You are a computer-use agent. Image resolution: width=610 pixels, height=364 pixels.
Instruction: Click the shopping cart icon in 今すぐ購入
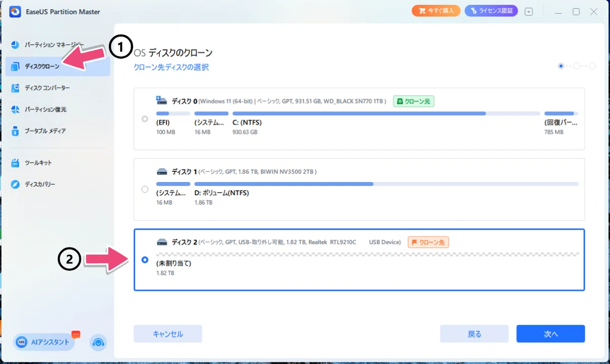[421, 11]
